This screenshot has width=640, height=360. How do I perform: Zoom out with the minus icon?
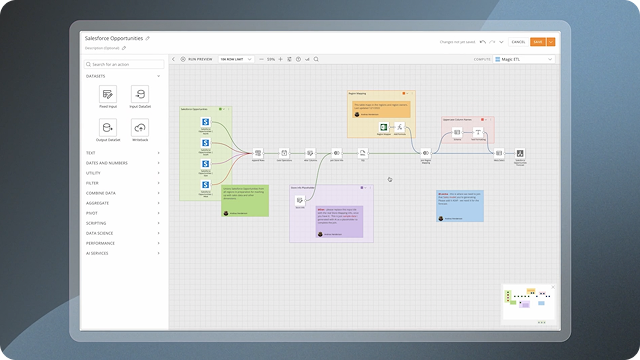(261, 59)
